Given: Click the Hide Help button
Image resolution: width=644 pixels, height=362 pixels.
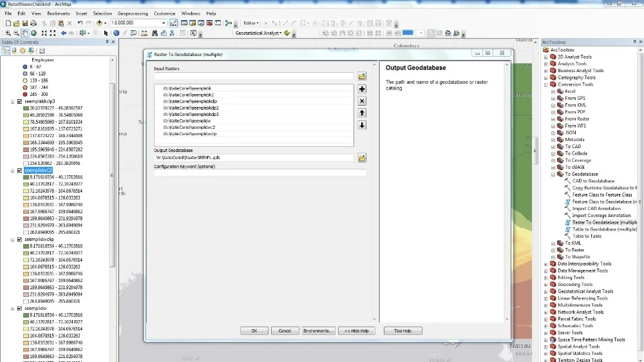Looking at the screenshot, I should (x=357, y=331).
